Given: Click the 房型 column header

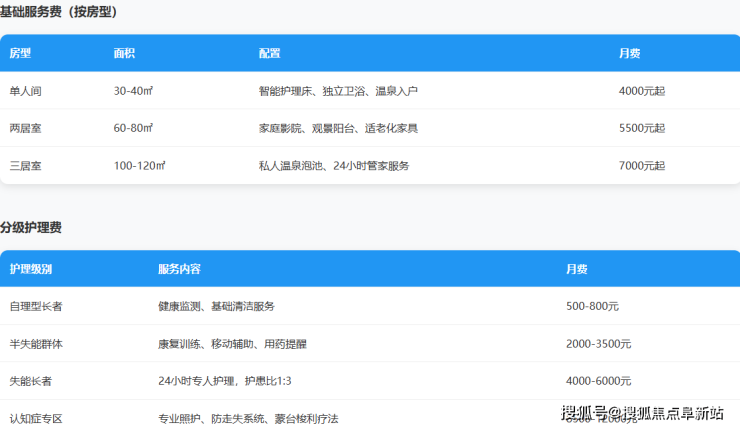Looking at the screenshot, I should click(x=20, y=53).
